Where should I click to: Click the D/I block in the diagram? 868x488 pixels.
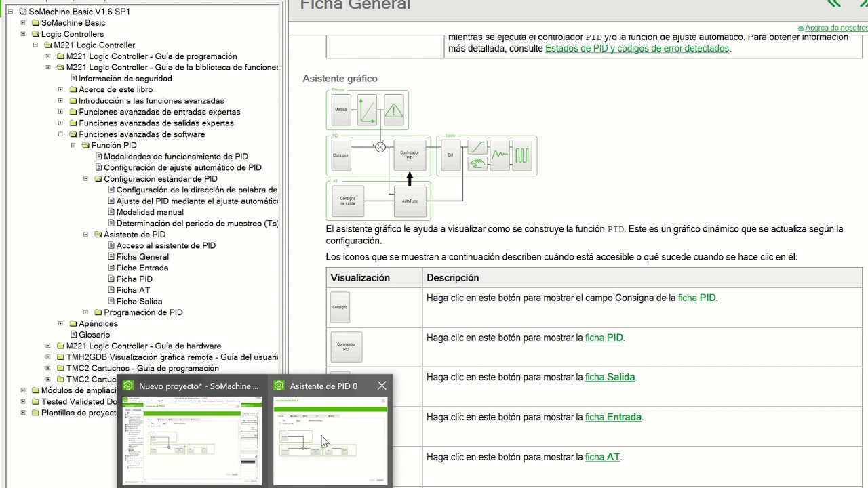[x=450, y=155]
